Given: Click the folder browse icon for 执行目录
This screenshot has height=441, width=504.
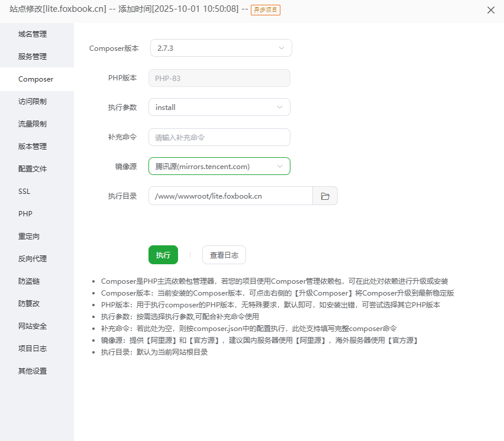Looking at the screenshot, I should click(325, 196).
